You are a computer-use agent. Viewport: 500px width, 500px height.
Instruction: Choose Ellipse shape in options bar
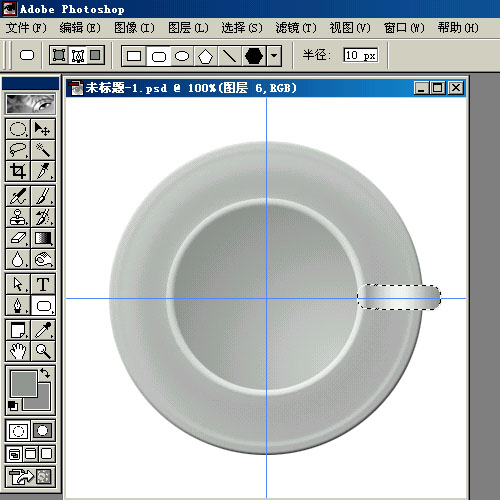tap(182, 56)
